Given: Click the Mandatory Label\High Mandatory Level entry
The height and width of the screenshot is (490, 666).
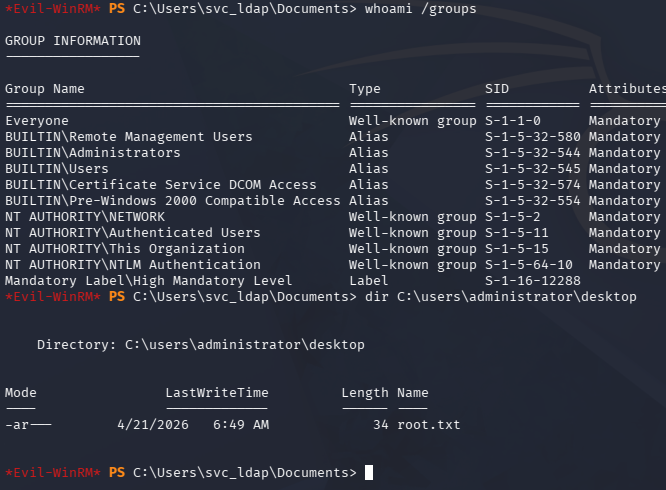Looking at the screenshot, I should click(x=149, y=281).
